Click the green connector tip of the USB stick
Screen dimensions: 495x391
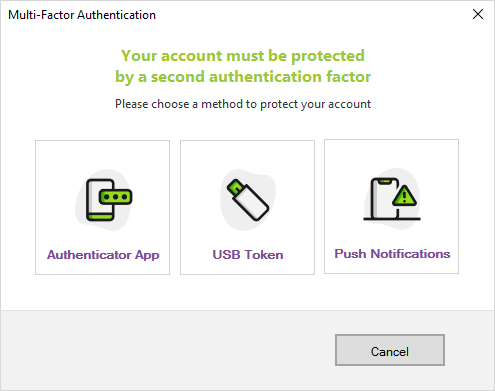pos(235,187)
